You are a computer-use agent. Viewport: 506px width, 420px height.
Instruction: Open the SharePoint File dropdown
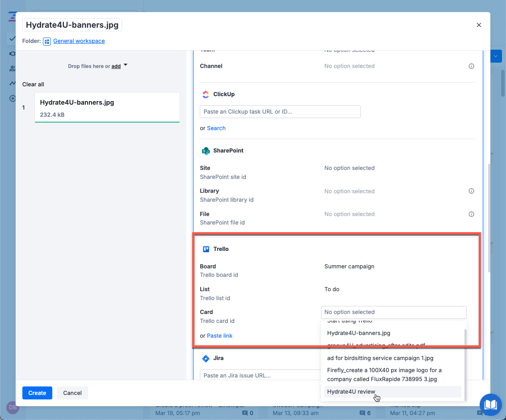point(350,214)
